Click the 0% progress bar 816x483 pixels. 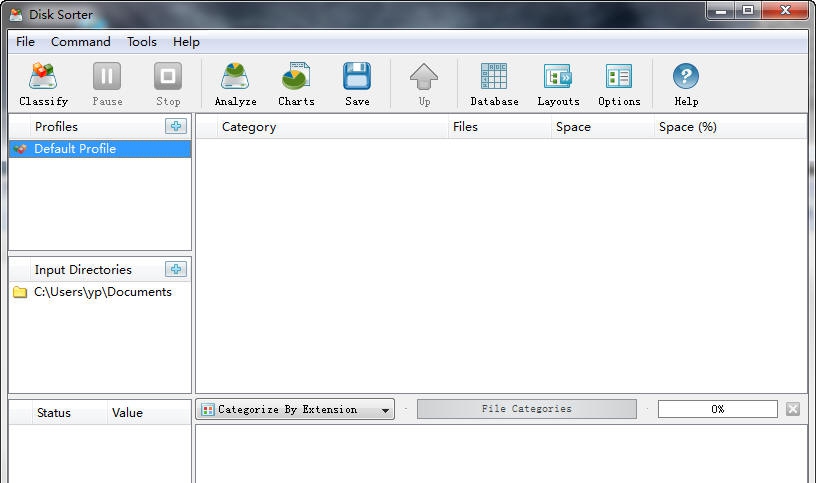pos(718,409)
